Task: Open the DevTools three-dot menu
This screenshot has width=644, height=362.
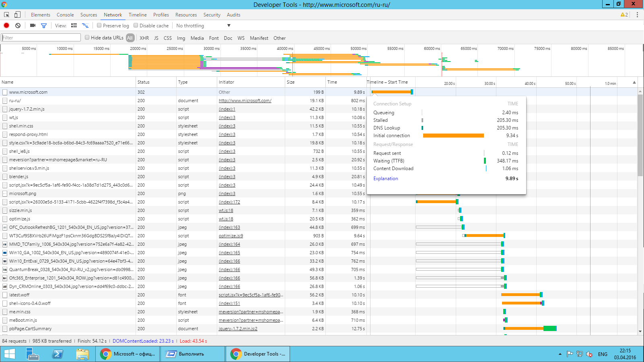Action: point(637,15)
